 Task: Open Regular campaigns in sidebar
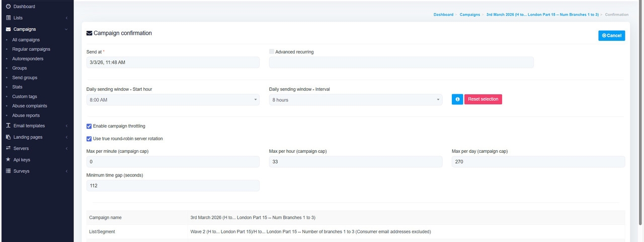coord(31,49)
